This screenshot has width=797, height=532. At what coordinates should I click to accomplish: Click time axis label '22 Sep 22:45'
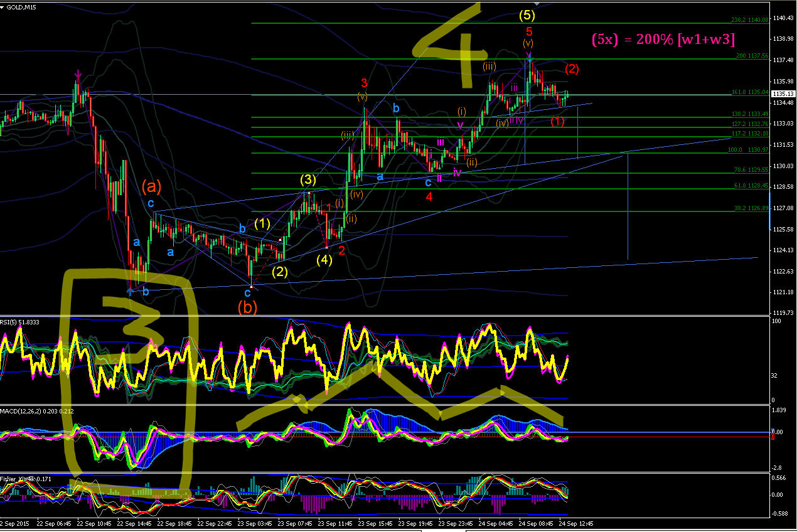click(x=215, y=523)
